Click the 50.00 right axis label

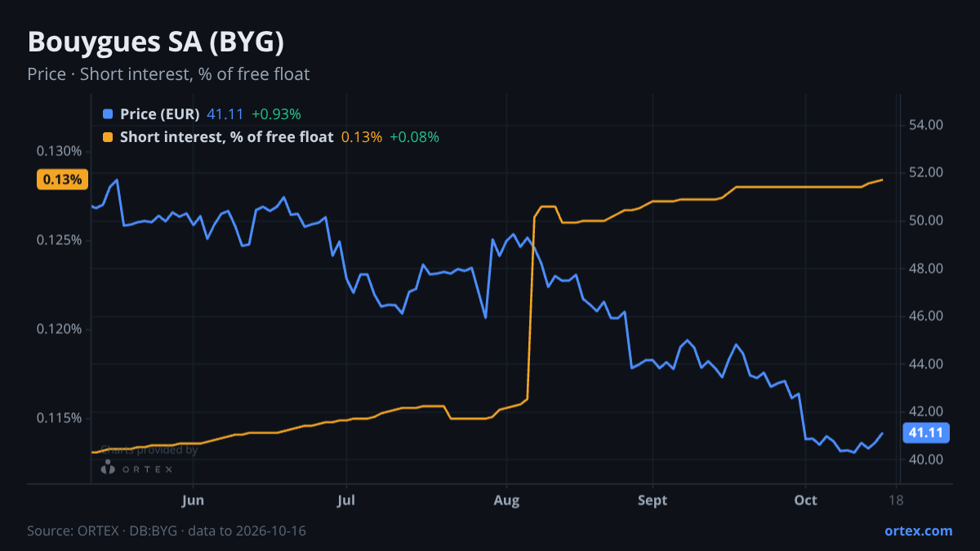(926, 220)
